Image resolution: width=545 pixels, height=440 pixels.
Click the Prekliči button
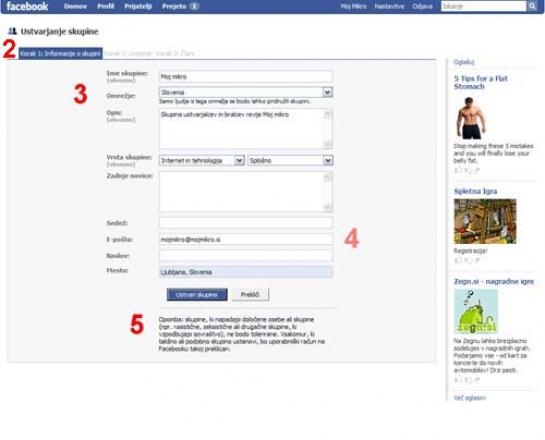[x=250, y=294]
